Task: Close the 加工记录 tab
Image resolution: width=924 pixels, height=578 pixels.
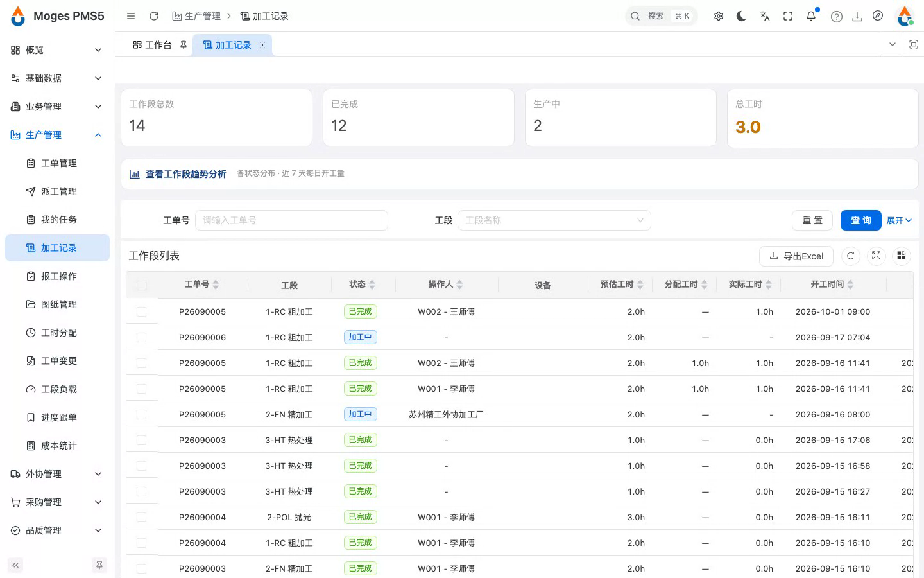Action: point(262,45)
